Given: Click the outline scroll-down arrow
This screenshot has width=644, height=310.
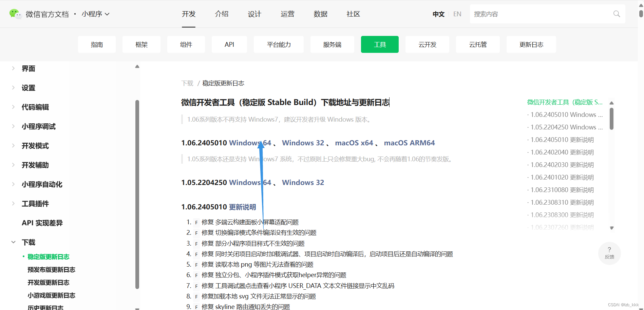Looking at the screenshot, I should pos(612,228).
